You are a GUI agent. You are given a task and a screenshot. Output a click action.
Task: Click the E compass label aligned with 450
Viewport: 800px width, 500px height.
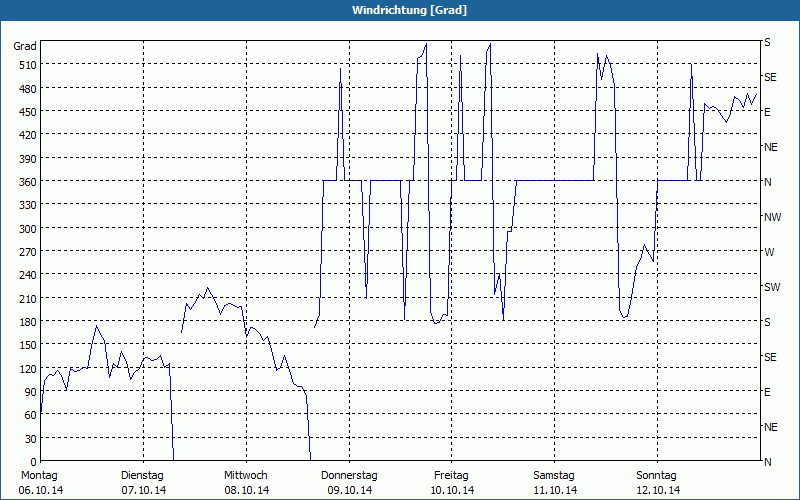pos(767,112)
